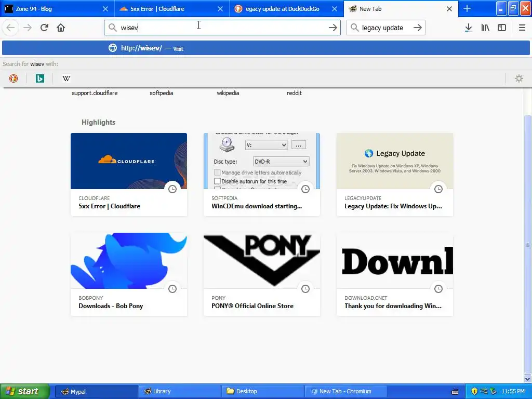532x399 pixels.
Task: Open the hamburger application menu
Action: pyautogui.click(x=522, y=28)
